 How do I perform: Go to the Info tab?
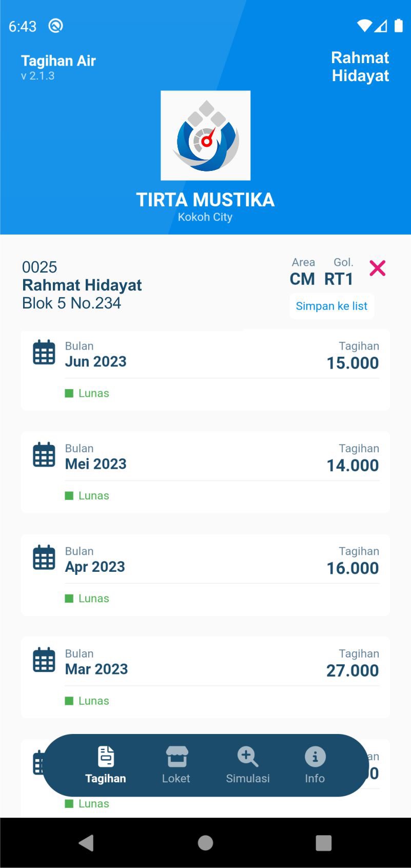[x=315, y=765]
